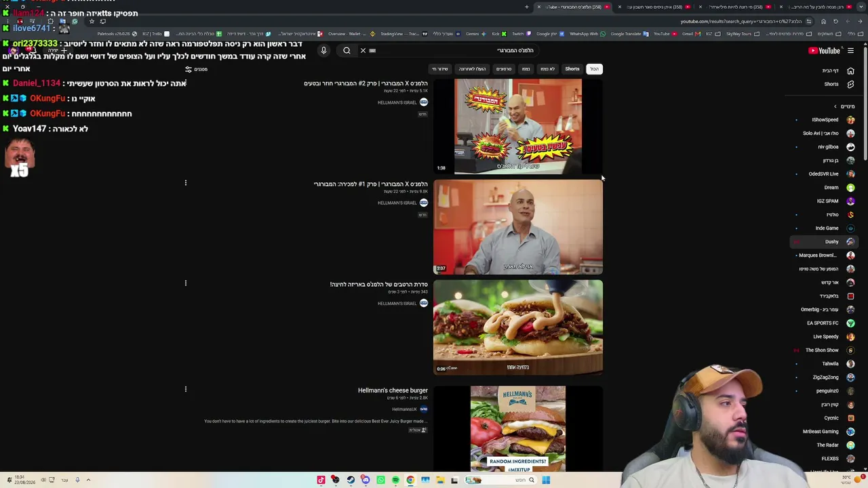Image resolution: width=868 pixels, height=488 pixels.
Task: Reload the page in Chrome
Action: (835, 21)
